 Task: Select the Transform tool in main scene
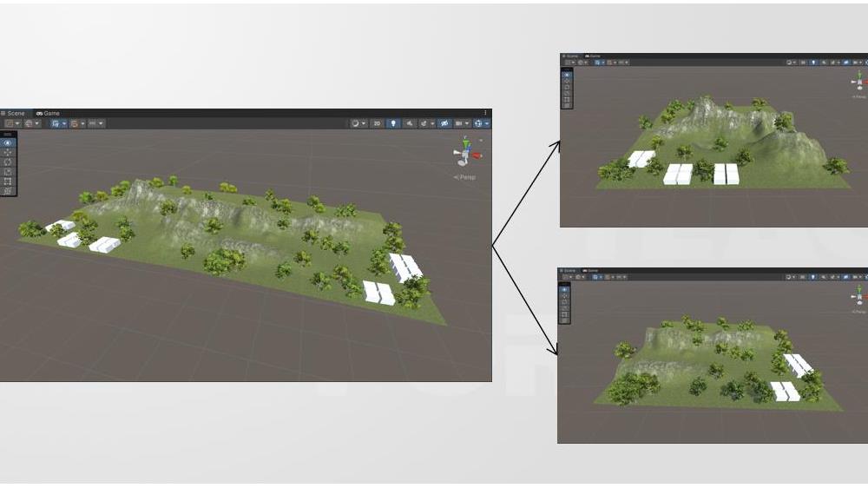click(8, 190)
